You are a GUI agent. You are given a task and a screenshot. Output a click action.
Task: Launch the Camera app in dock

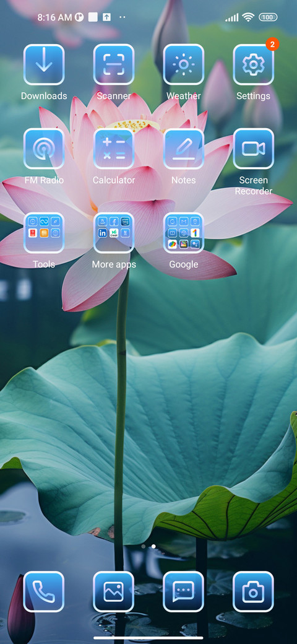click(x=253, y=592)
